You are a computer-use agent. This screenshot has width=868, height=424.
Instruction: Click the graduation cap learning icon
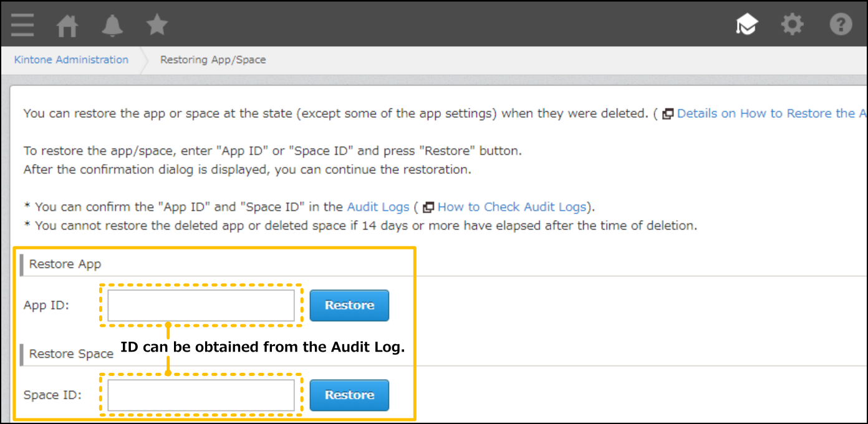(746, 25)
